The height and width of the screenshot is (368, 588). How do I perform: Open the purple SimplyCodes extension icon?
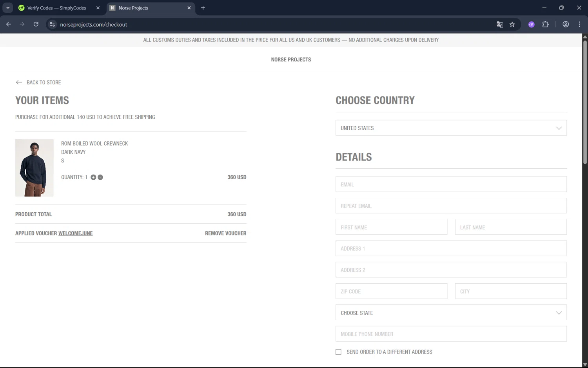tap(532, 24)
